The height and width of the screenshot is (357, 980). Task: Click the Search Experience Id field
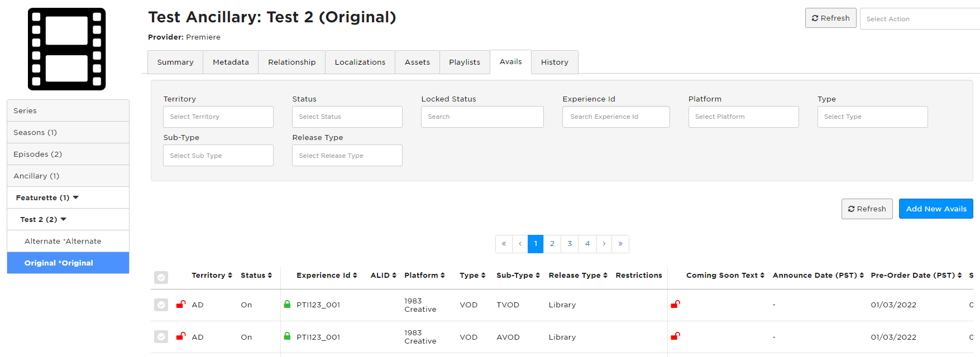(x=616, y=117)
